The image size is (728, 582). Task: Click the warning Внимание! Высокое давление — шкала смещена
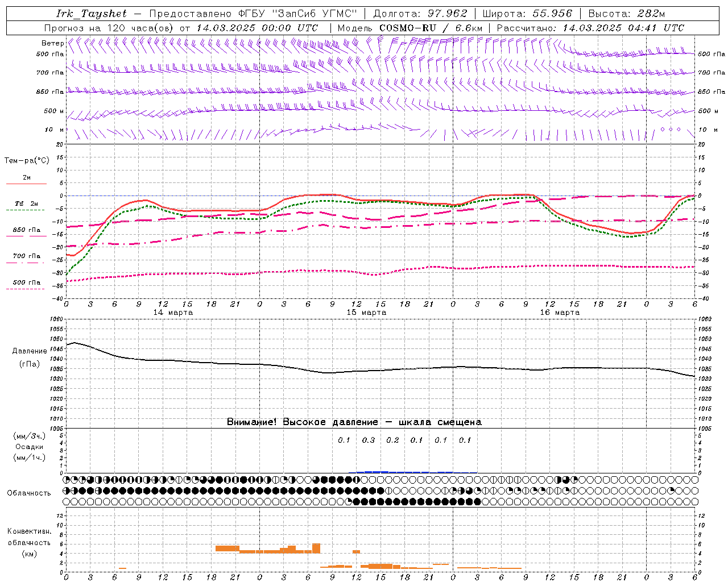[x=354, y=422]
